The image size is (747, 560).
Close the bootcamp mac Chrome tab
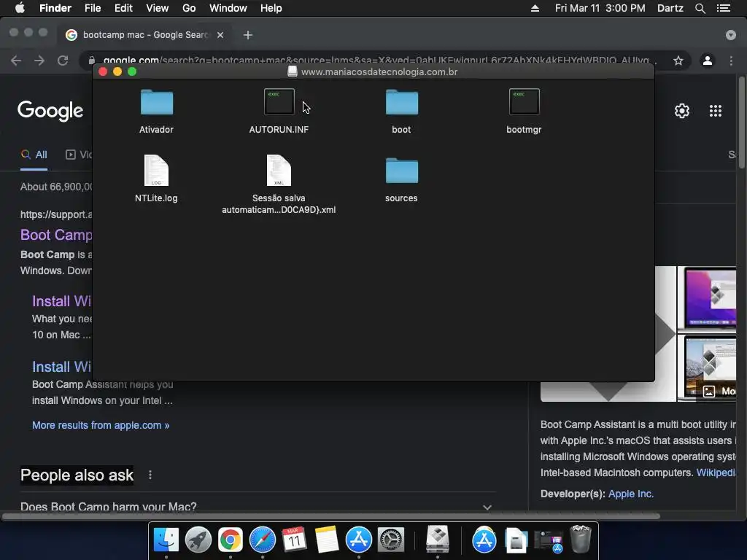(220, 35)
